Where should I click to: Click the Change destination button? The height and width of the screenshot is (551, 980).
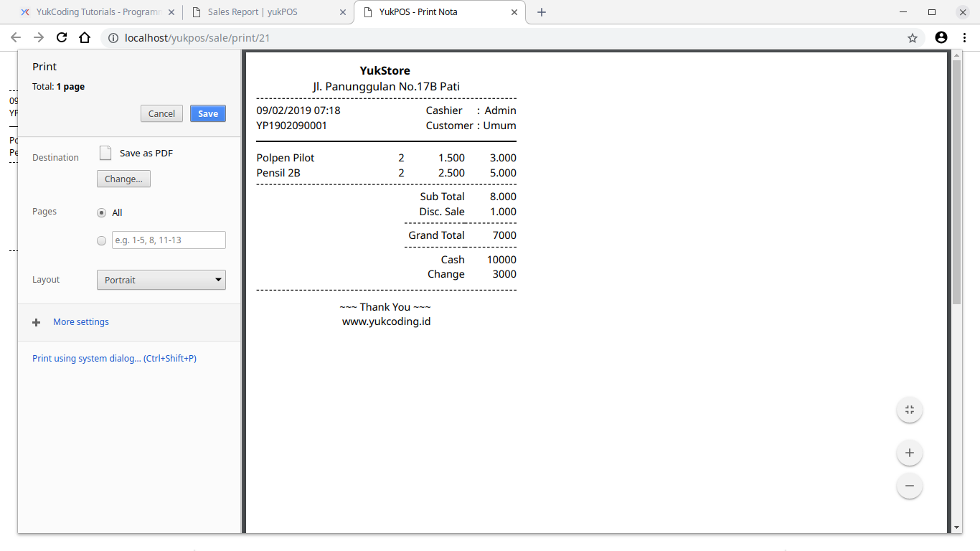123,179
